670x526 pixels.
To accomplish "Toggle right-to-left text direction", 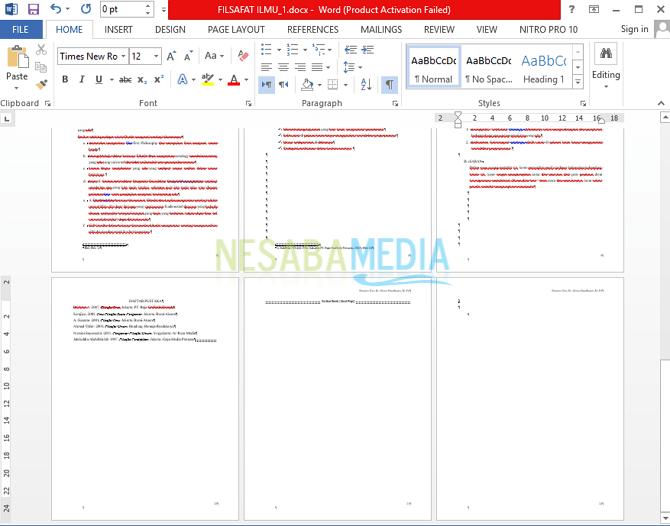I will tap(283, 85).
